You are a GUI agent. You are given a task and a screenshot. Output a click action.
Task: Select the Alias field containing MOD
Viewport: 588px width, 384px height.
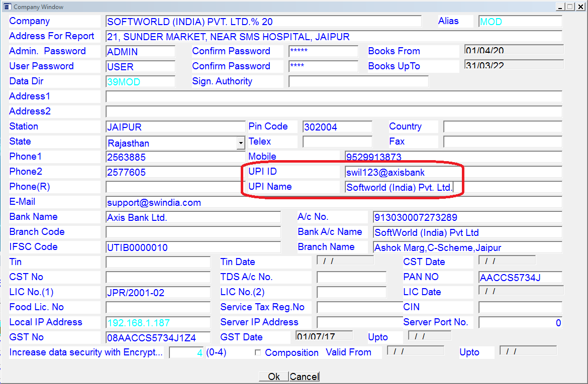[520, 22]
